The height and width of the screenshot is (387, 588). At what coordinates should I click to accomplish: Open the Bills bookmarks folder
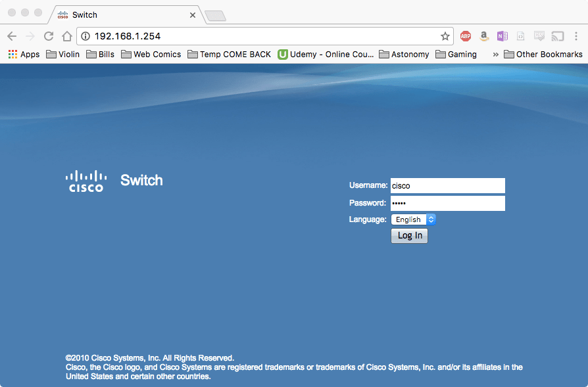point(100,55)
